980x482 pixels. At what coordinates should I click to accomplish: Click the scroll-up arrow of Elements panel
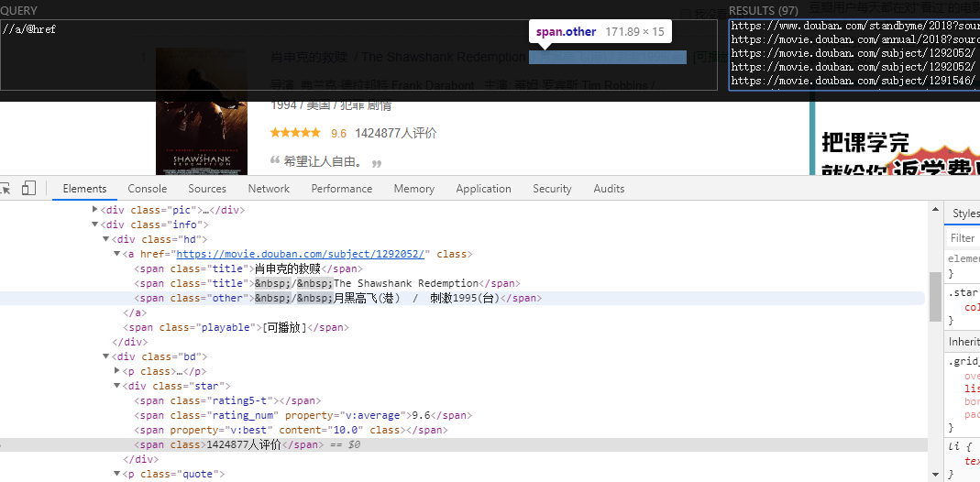pyautogui.click(x=935, y=210)
